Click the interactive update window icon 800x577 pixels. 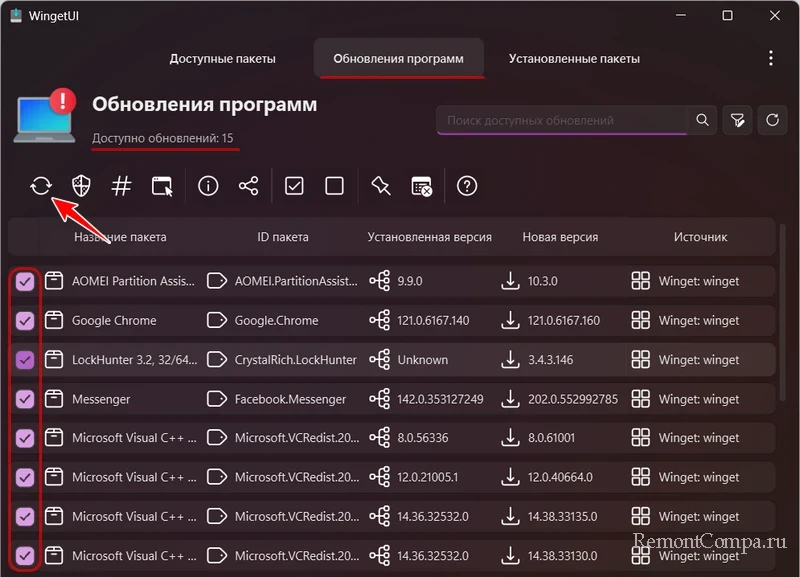(x=162, y=186)
